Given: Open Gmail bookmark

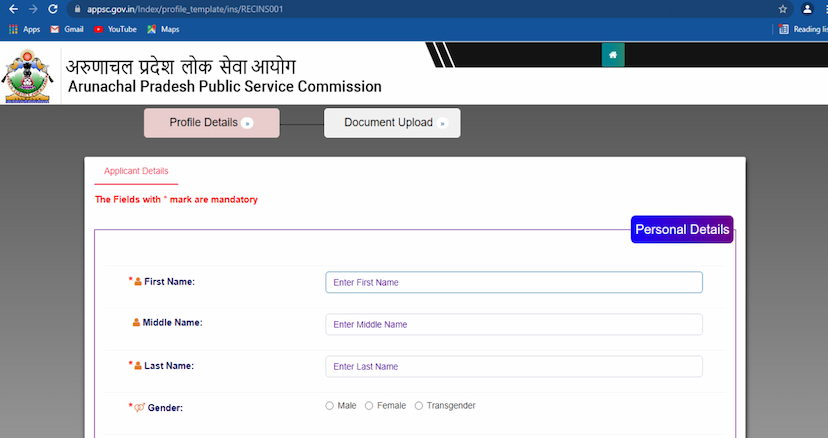Looking at the screenshot, I should (67, 29).
